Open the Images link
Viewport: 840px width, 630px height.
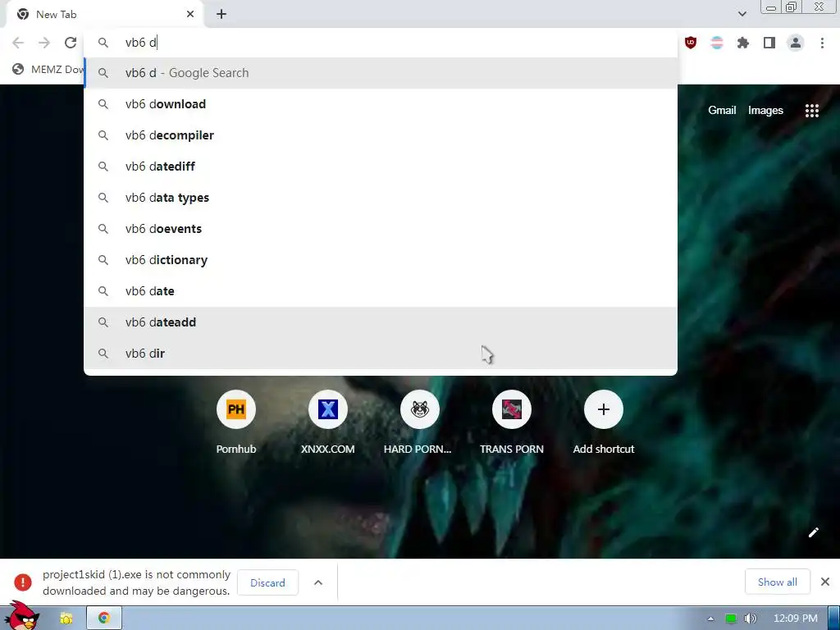[x=765, y=111]
